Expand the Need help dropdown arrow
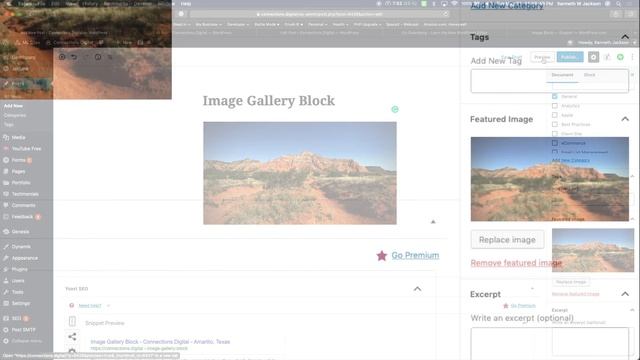The width and height of the screenshot is (640, 360). tap(108, 306)
